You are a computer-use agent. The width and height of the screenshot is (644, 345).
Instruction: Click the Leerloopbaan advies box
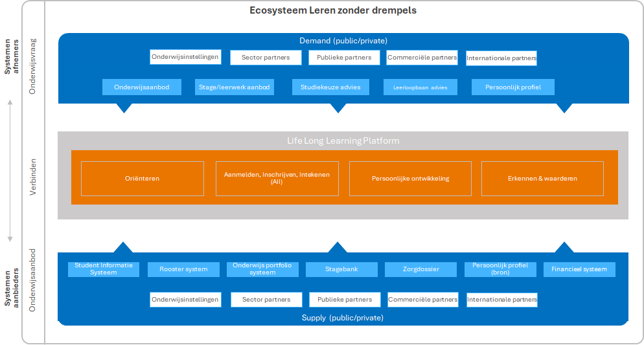click(420, 87)
